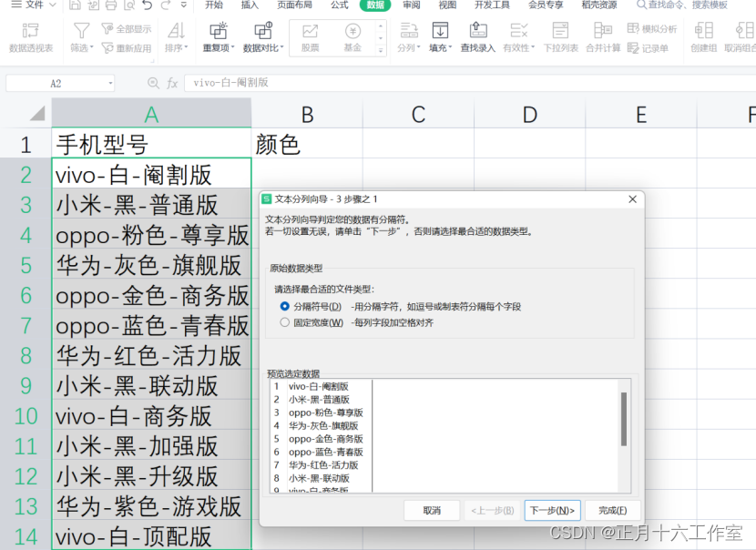Click cell containing oppo-粉色-尊享版
This screenshot has width=756, height=550.
[151, 236]
